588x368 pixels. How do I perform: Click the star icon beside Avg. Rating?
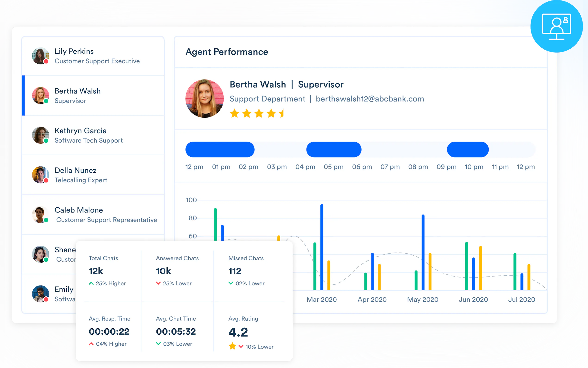click(x=232, y=346)
